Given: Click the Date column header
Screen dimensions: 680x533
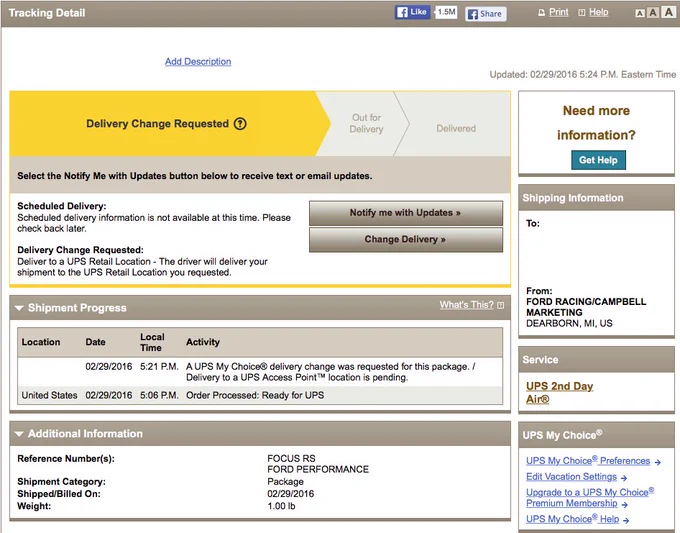Looking at the screenshot, I should point(95,342).
